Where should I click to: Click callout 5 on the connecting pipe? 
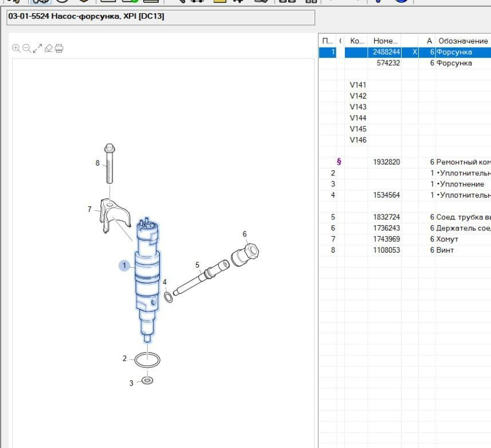pyautogui.click(x=197, y=265)
